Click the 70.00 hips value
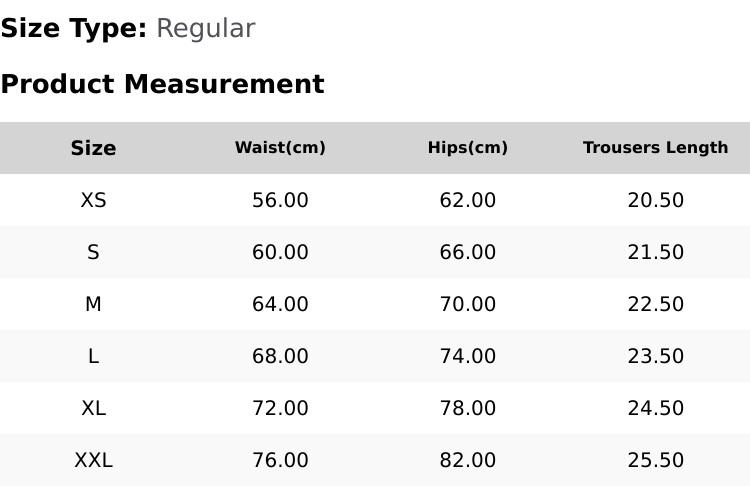 [468, 304]
